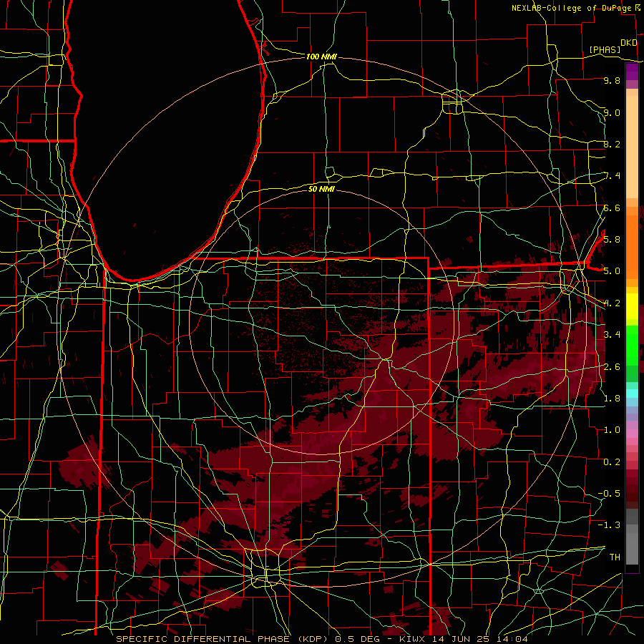
Task: Select the 3.4 scale value
Action: 612,334
